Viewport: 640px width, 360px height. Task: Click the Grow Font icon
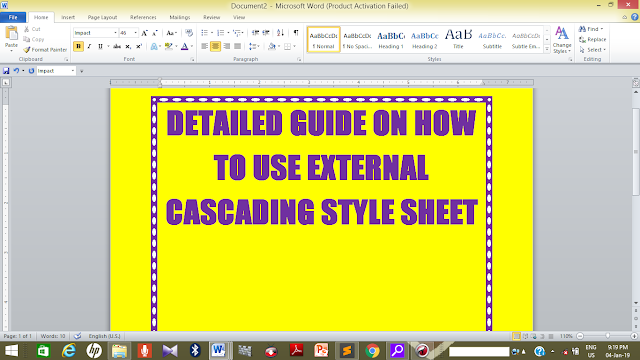[144, 33]
